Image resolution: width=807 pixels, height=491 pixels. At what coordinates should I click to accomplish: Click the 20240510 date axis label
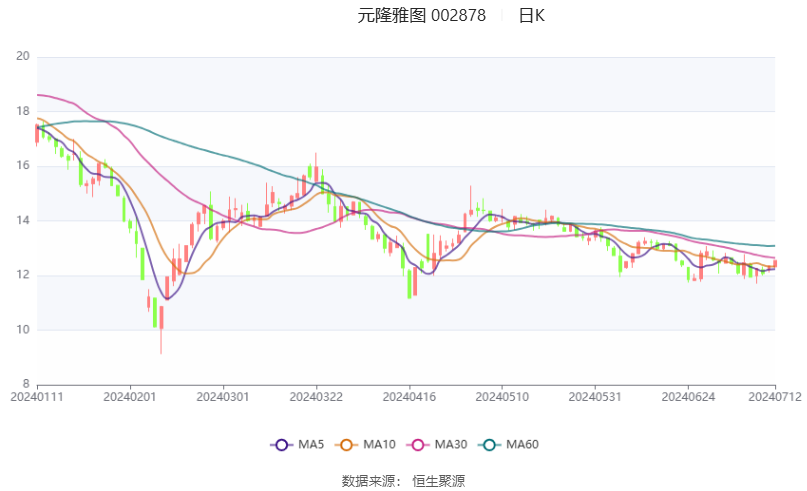coord(502,397)
